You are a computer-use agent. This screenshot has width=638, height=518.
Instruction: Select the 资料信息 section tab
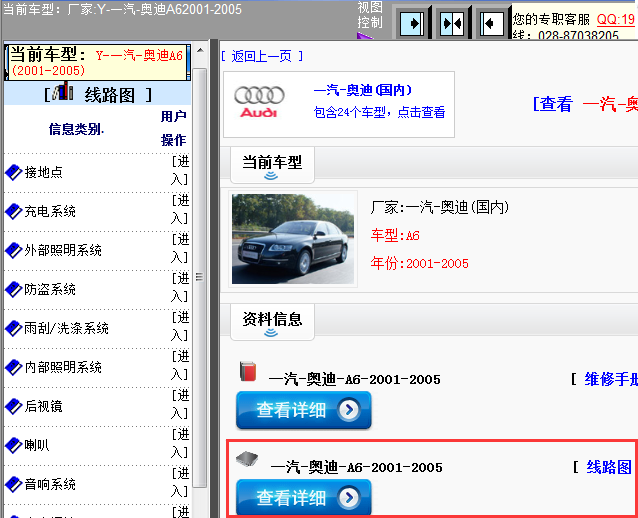pos(272,322)
